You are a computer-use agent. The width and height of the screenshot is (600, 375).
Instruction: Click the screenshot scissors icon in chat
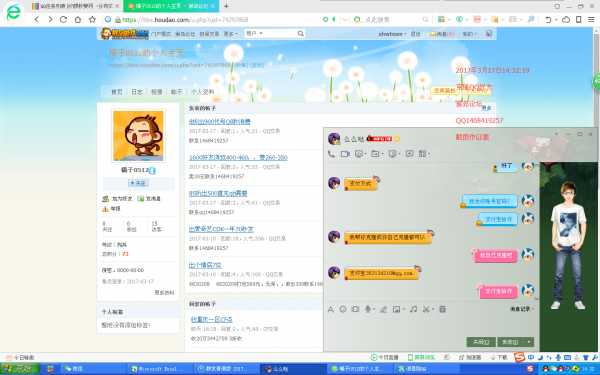[426, 309]
